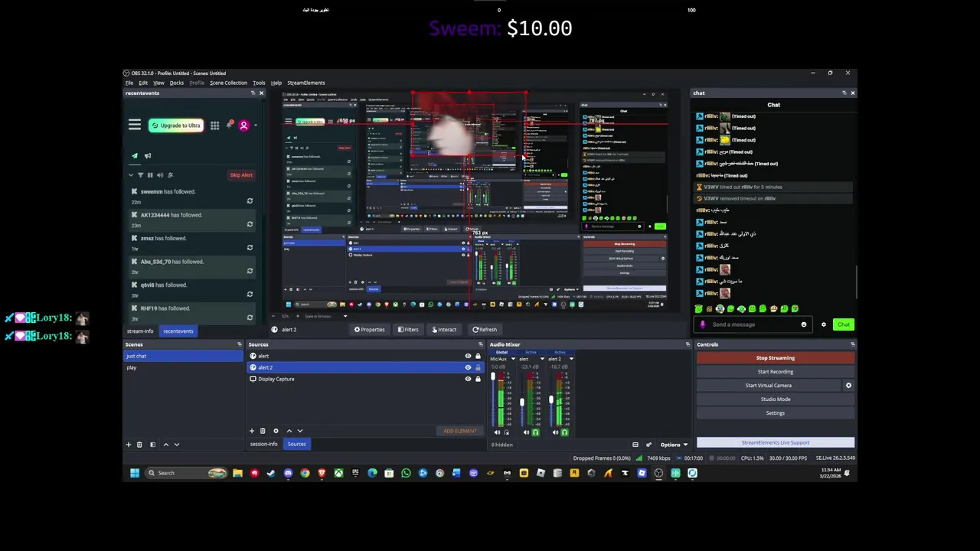Viewport: 980px width, 551px height.
Task: Open source properties gear in Sources toolbar
Action: (x=276, y=430)
